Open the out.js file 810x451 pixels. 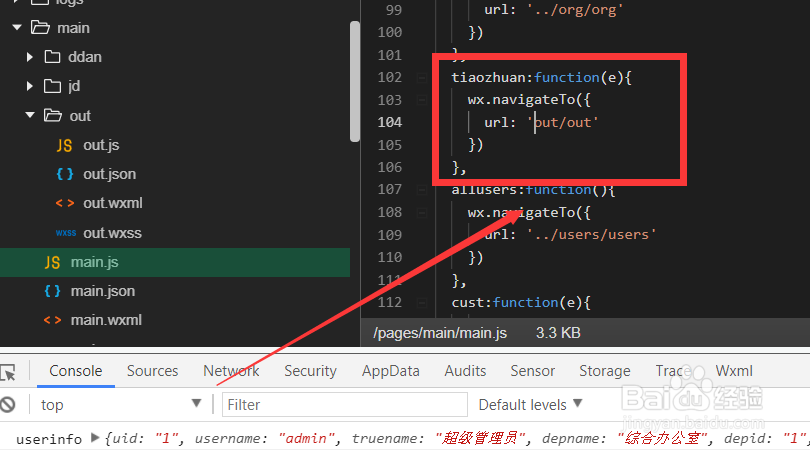point(101,145)
